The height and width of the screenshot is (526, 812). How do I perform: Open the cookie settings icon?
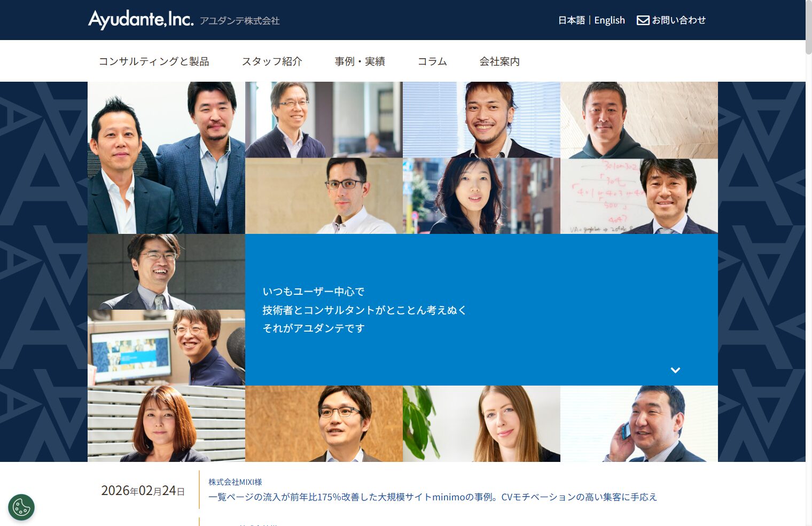[21, 507]
